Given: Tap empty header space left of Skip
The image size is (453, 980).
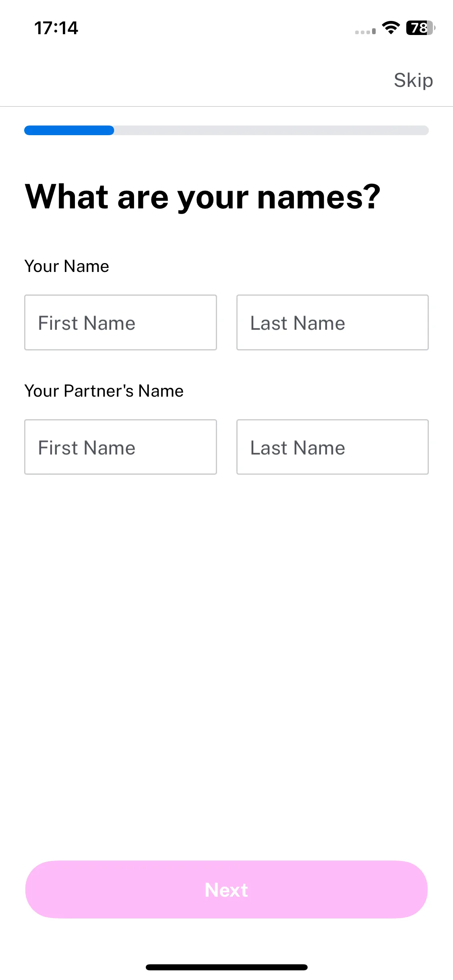Looking at the screenshot, I should coord(193,80).
